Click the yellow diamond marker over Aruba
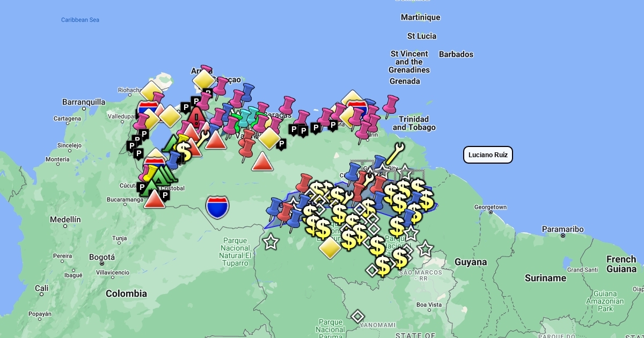The width and height of the screenshot is (644, 338). click(x=204, y=80)
